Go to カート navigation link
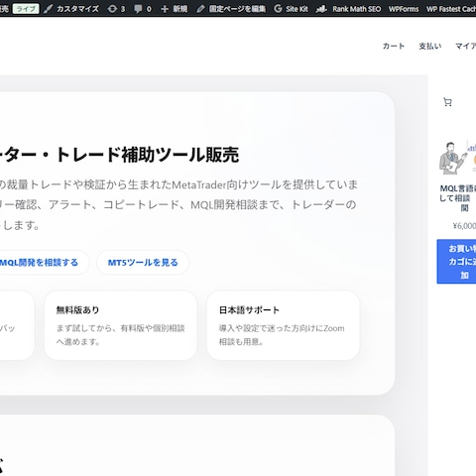 point(394,46)
